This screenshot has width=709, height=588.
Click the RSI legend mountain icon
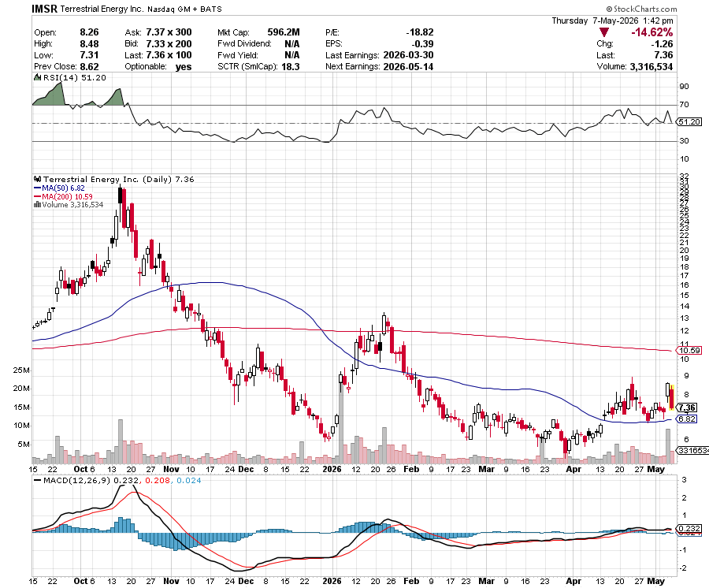(38, 77)
